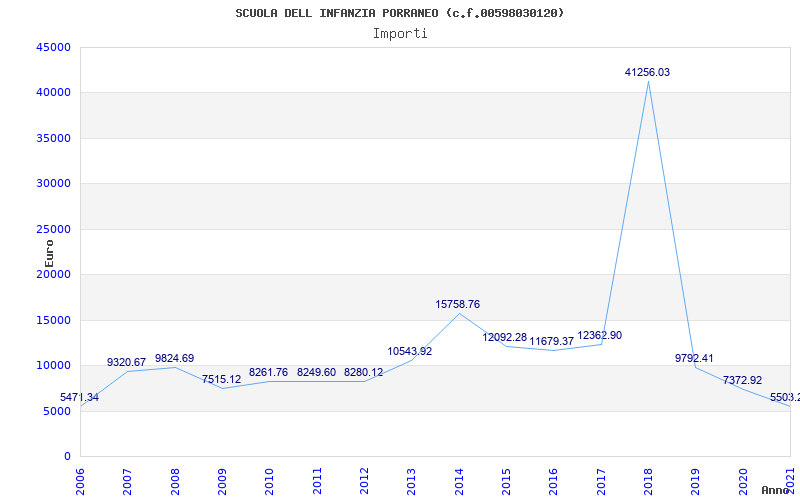Click the 45000 y-axis tick label
The width and height of the screenshot is (800, 500).
coord(53,47)
